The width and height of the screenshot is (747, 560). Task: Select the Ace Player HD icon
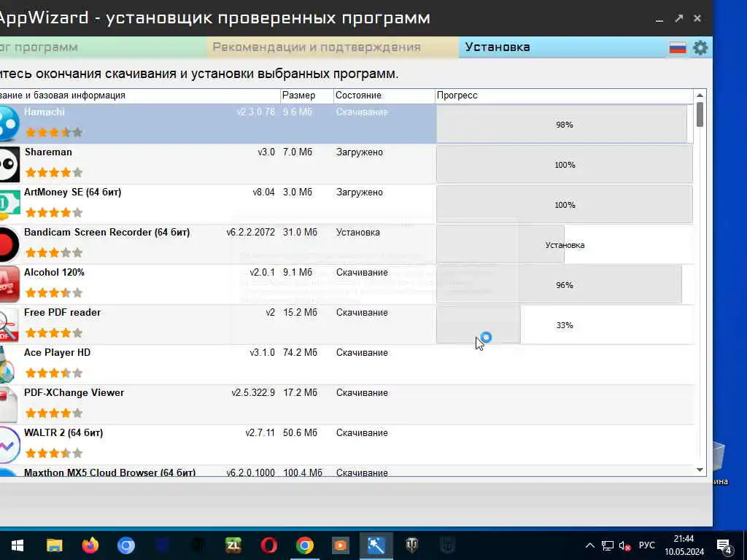[x=7, y=365]
